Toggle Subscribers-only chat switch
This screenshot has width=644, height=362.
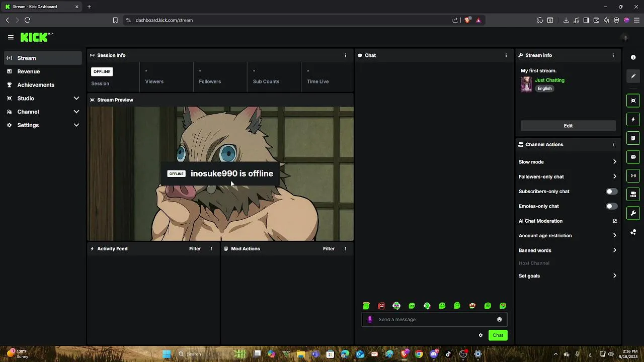tap(611, 191)
